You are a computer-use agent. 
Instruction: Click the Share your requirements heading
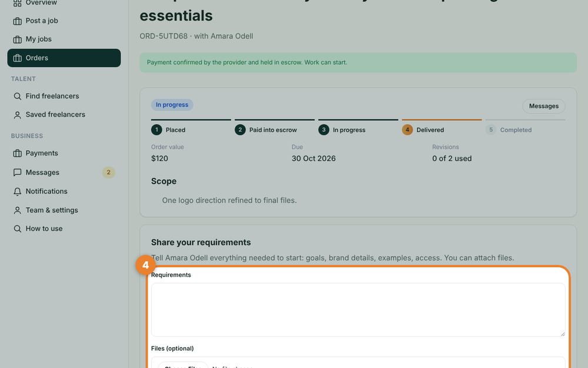coord(201,243)
